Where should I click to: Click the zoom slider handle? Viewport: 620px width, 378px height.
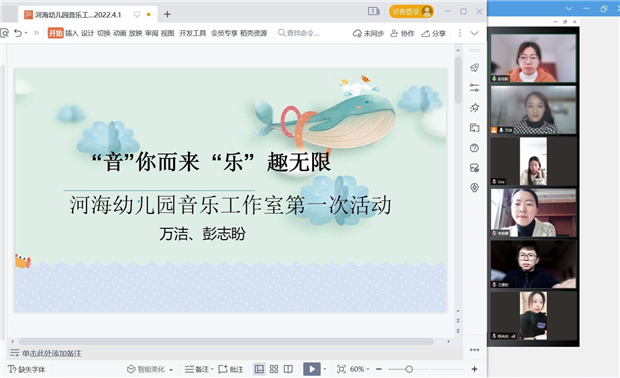pos(409,369)
